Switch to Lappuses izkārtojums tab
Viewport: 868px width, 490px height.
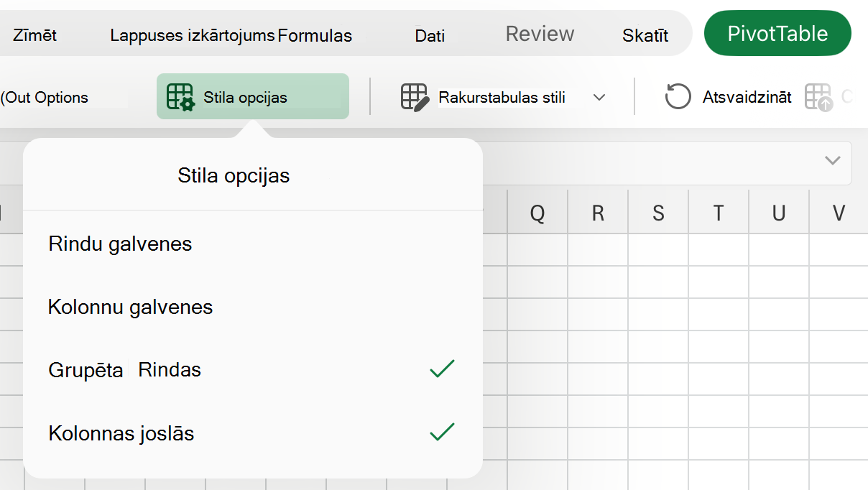click(193, 35)
